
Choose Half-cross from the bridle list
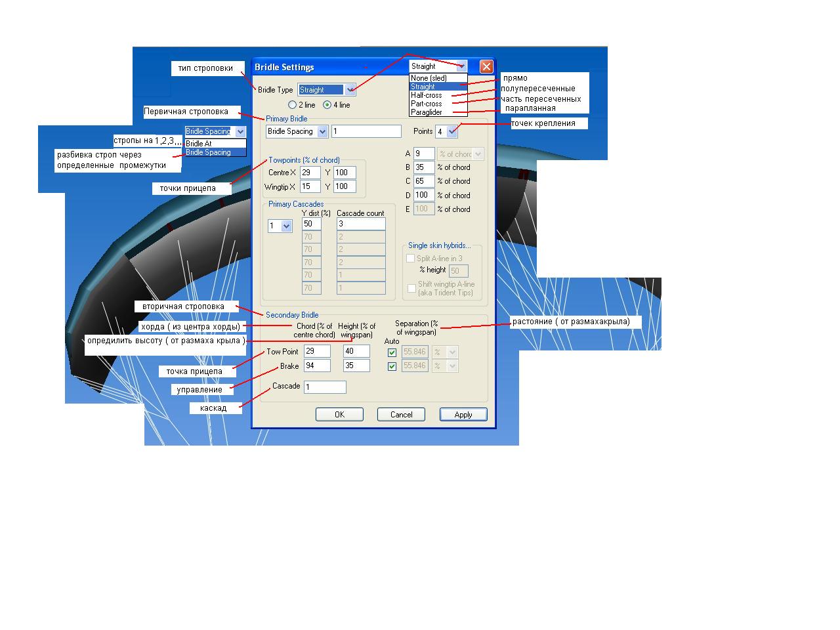(x=427, y=95)
